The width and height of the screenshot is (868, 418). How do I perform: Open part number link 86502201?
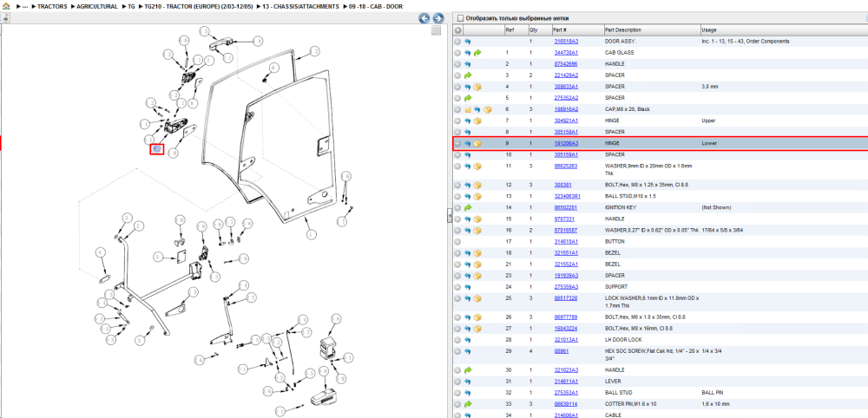[x=566, y=207]
